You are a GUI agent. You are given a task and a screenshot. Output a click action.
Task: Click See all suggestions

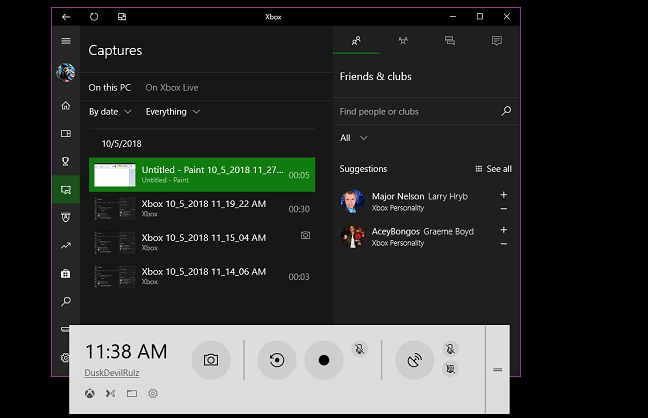(493, 169)
